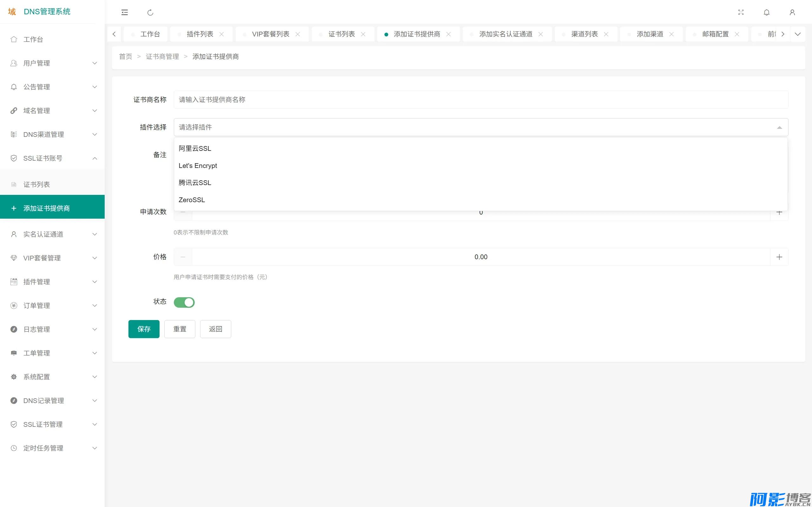
Task: Toggle the 状态 switch off
Action: pos(184,302)
